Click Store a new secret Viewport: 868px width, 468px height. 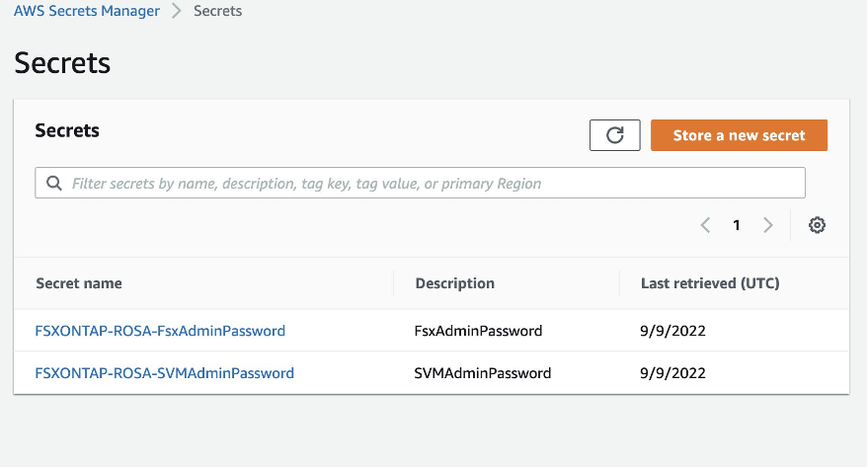tap(739, 135)
